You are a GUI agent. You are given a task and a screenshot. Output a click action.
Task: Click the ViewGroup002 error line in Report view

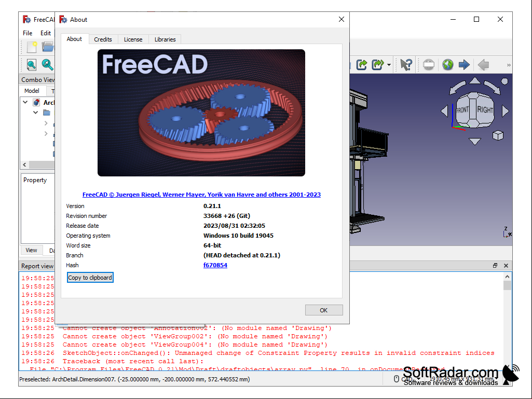click(x=174, y=336)
